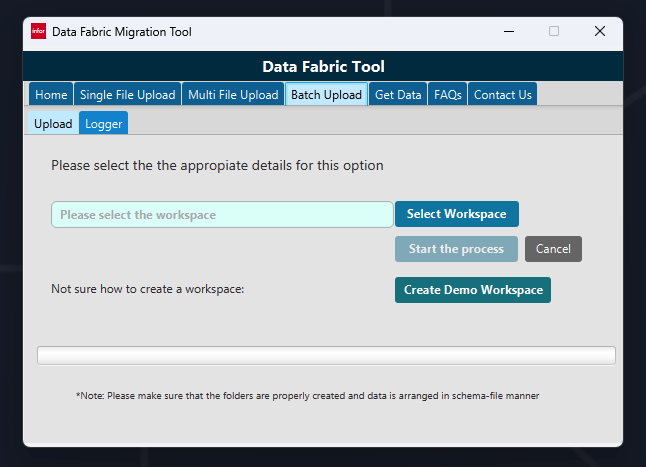
Task: Switch to Multi File Upload tab
Action: pos(233,94)
